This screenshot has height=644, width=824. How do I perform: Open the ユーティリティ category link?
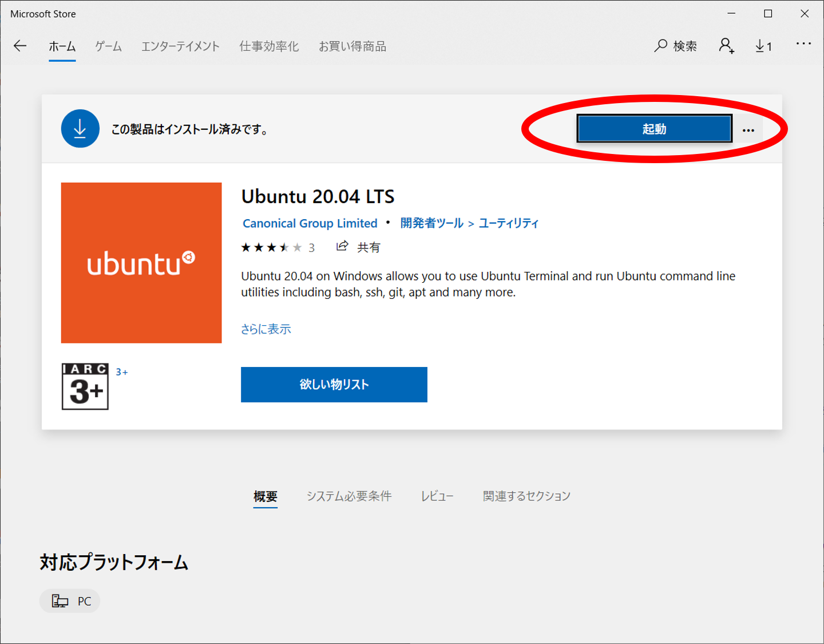[509, 223]
